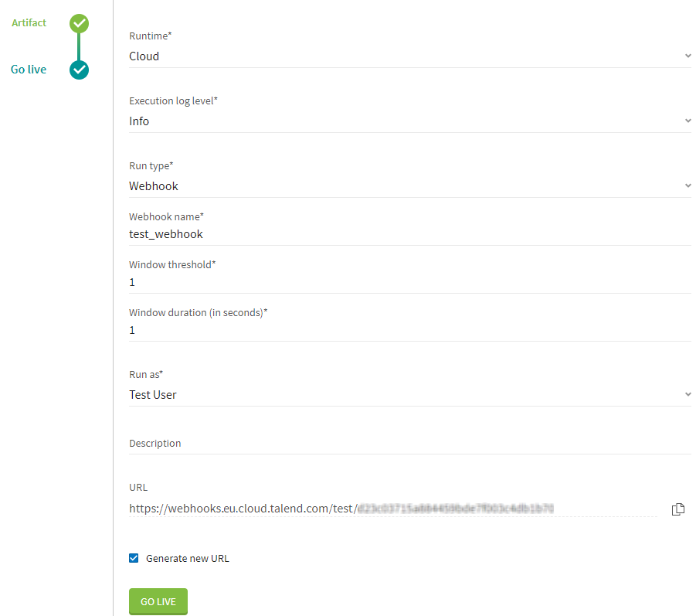The height and width of the screenshot is (616, 696).
Task: Click the Go live step checkmark icon
Action: click(79, 70)
